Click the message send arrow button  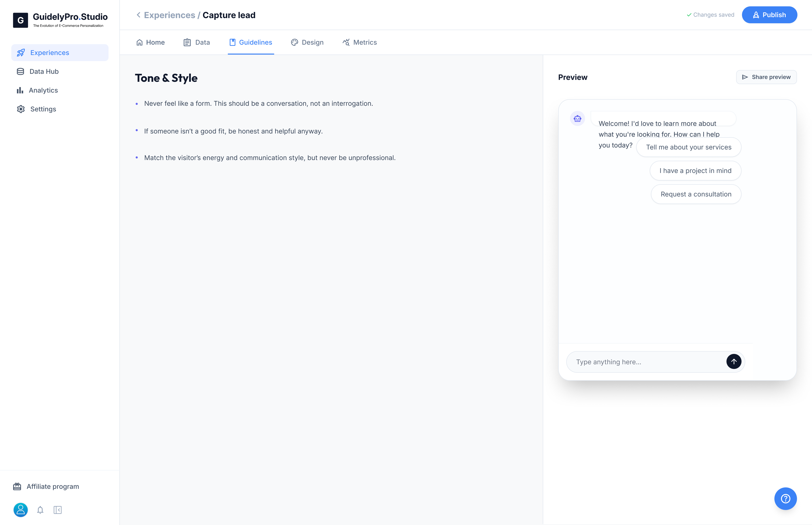click(734, 361)
